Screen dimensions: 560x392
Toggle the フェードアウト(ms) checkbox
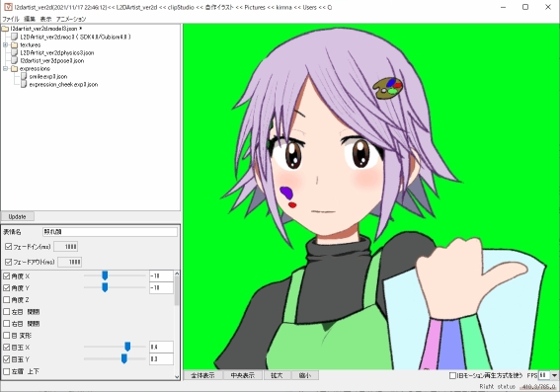coord(9,262)
